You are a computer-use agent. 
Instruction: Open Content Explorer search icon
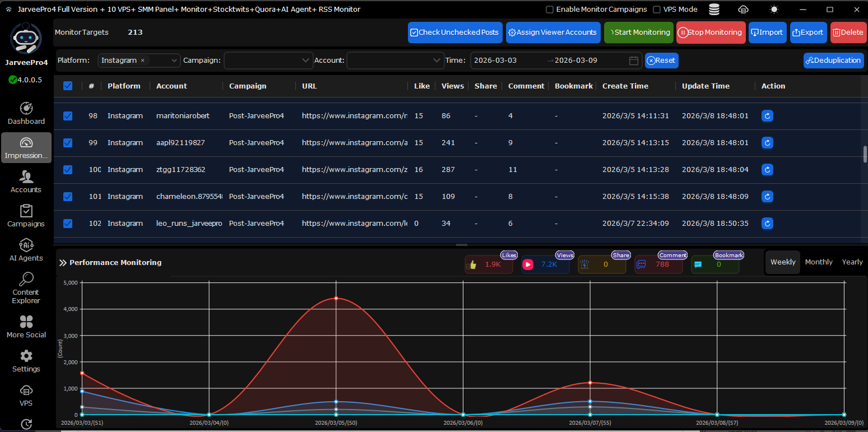(26, 279)
